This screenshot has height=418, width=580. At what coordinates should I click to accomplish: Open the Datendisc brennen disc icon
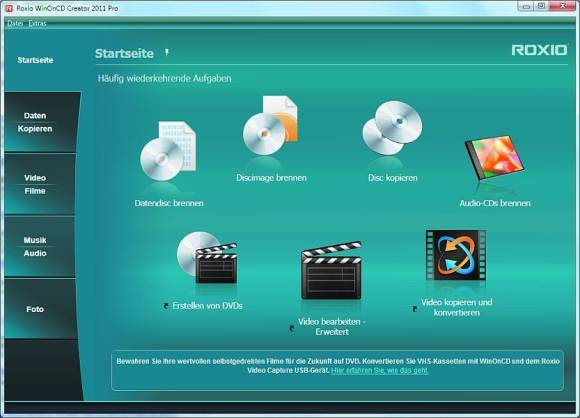pos(168,151)
